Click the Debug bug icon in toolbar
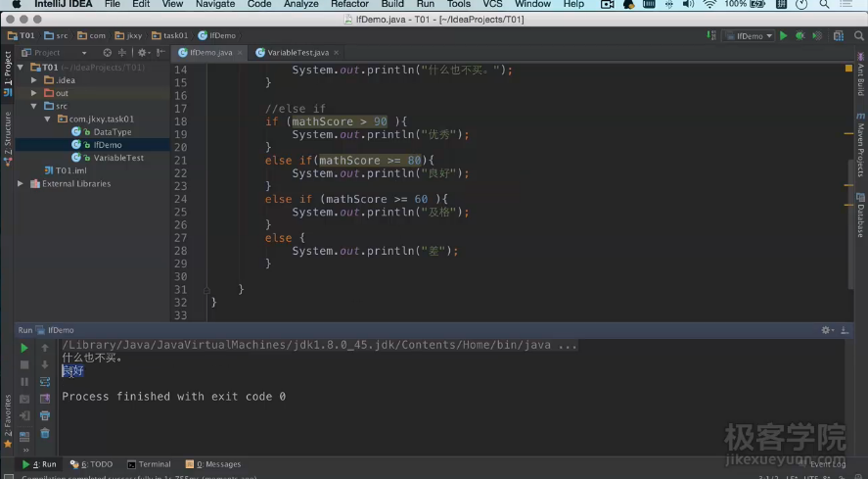This screenshot has width=868, height=479. coord(799,36)
